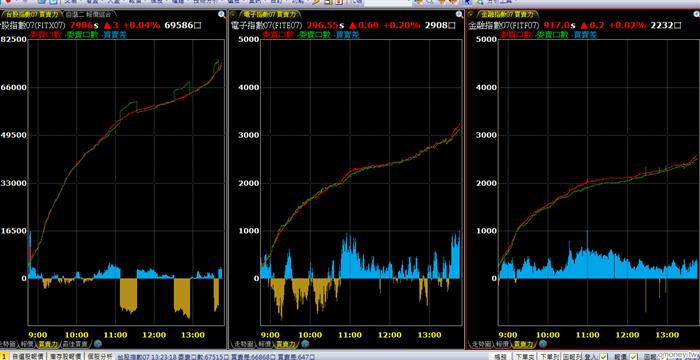Viewport: 700px width, 360px height.
Task: Switch to 報價 tab under the FITX07 chart
Action: [x=26, y=344]
